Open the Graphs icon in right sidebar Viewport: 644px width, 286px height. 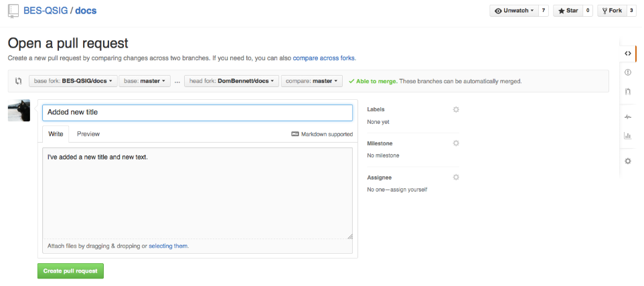point(627,135)
